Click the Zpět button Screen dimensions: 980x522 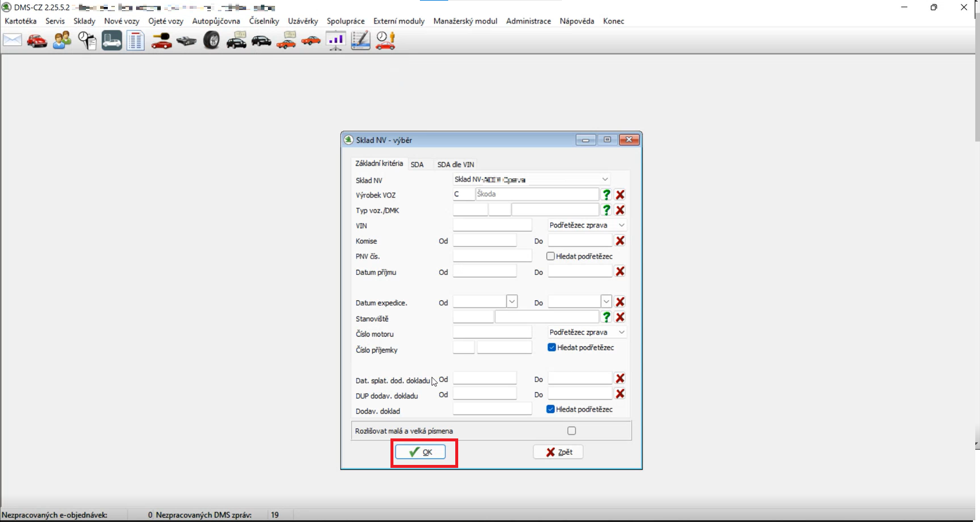pos(558,452)
